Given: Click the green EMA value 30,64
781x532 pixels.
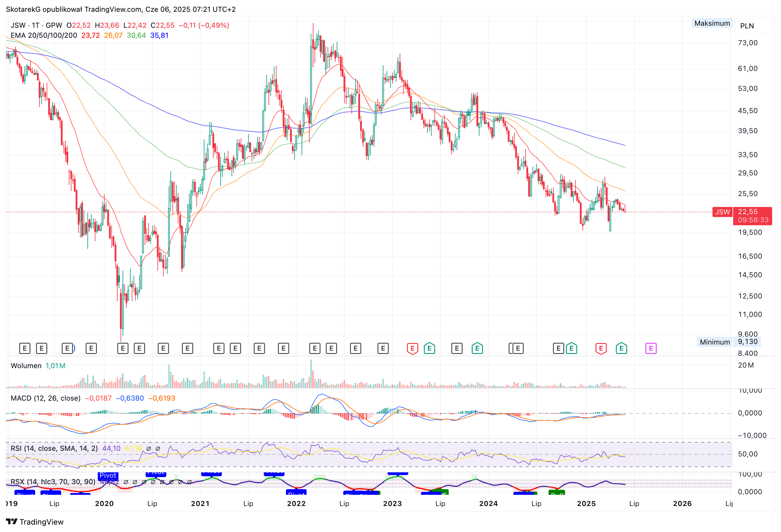Looking at the screenshot, I should 136,35.
